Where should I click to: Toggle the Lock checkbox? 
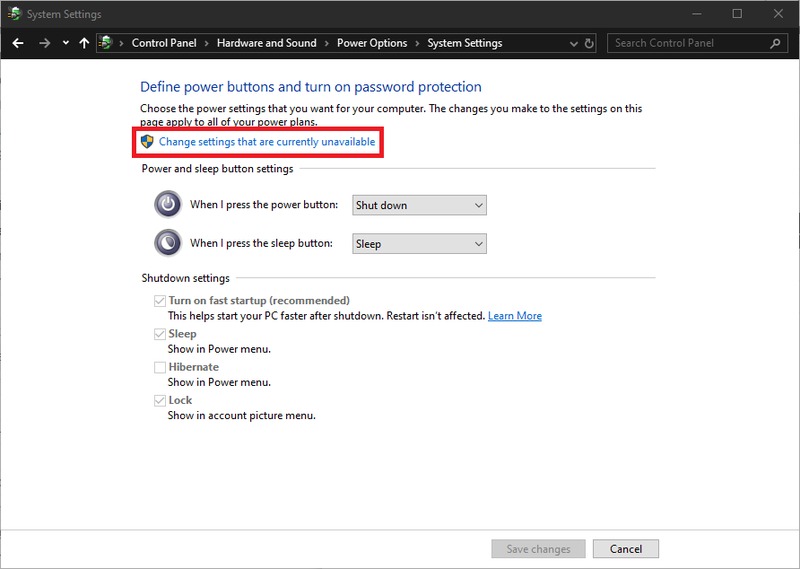(160, 400)
